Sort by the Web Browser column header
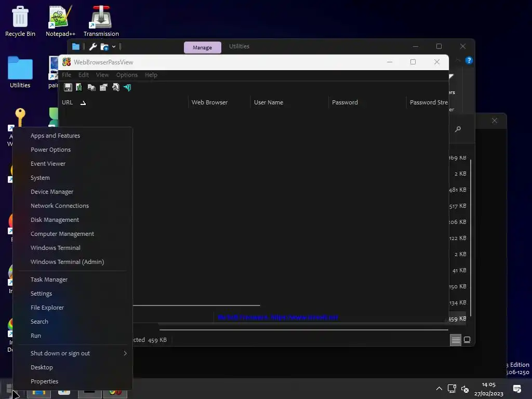 point(219,102)
